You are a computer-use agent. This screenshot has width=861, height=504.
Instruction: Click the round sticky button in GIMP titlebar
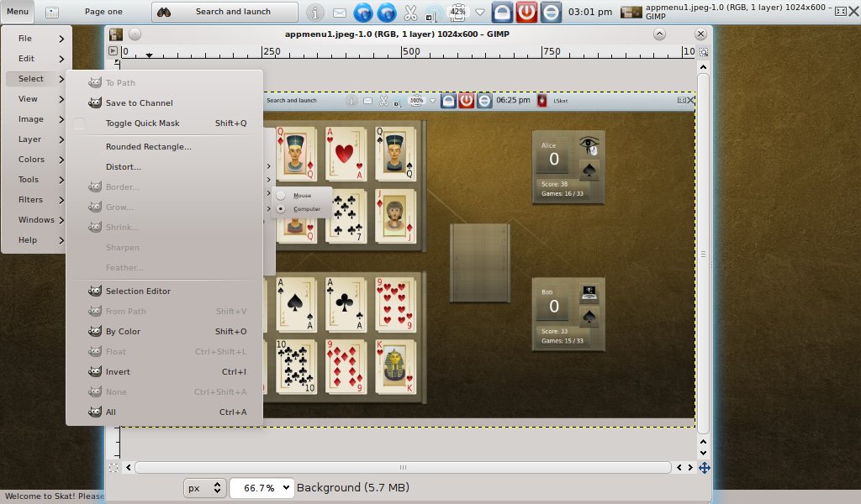click(x=135, y=34)
